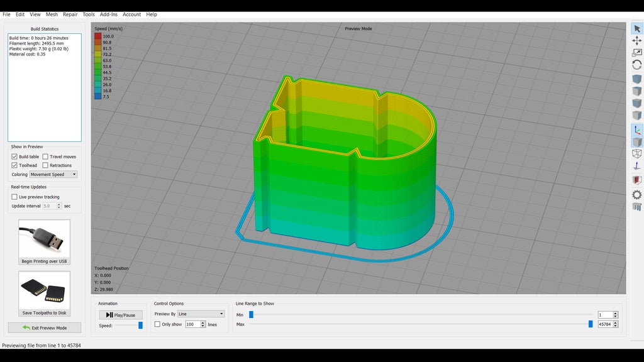The image size is (644, 362).
Task: Switch to wireframe model display
Action: pos(636,154)
